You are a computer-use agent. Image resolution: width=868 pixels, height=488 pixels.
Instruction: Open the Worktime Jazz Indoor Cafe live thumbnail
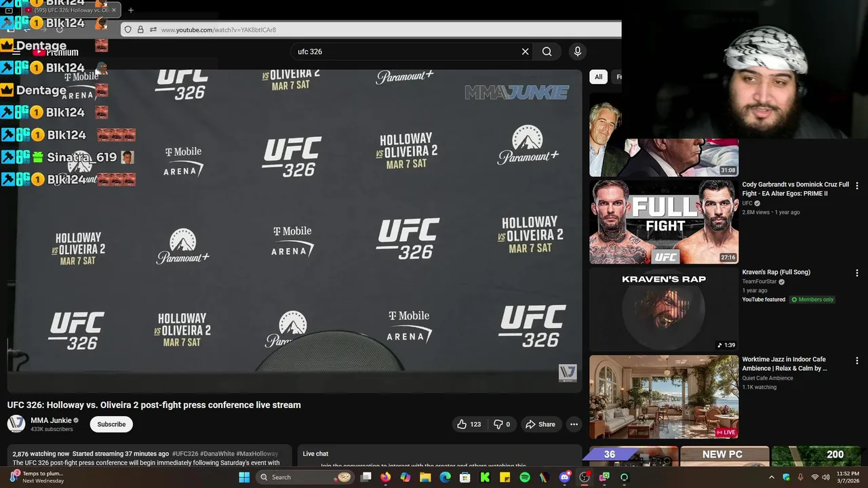click(664, 397)
